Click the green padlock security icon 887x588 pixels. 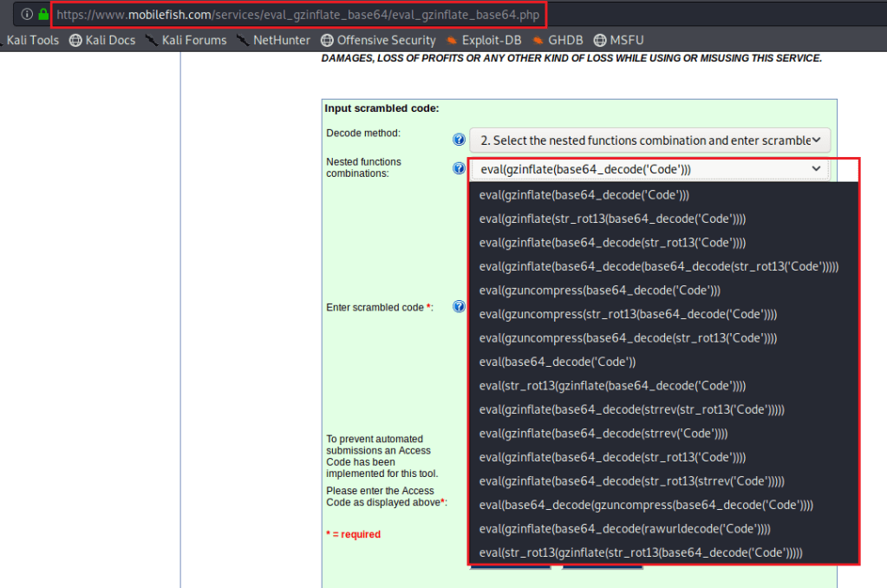coord(42,15)
